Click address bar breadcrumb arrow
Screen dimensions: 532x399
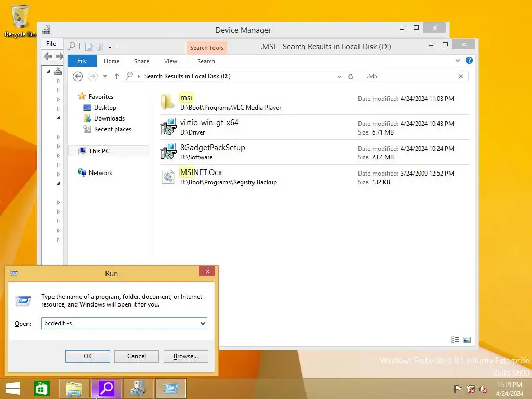click(x=138, y=77)
